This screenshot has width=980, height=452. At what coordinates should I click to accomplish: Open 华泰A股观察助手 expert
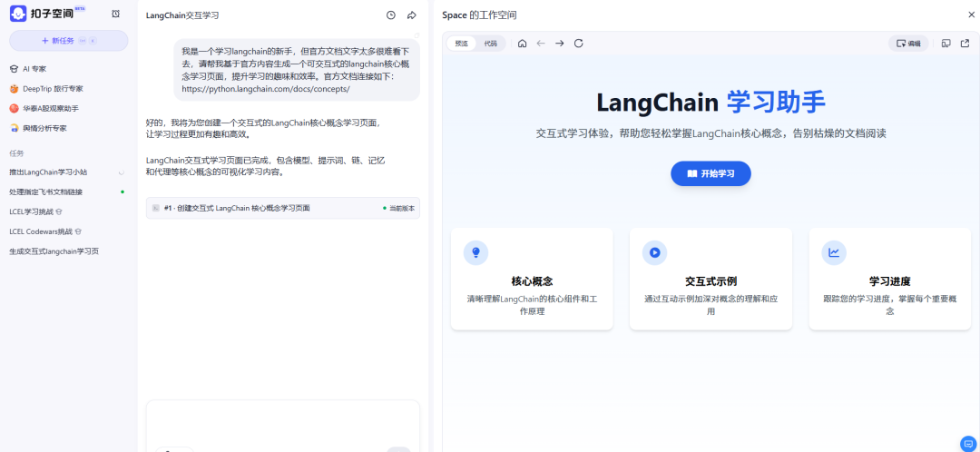69,108
